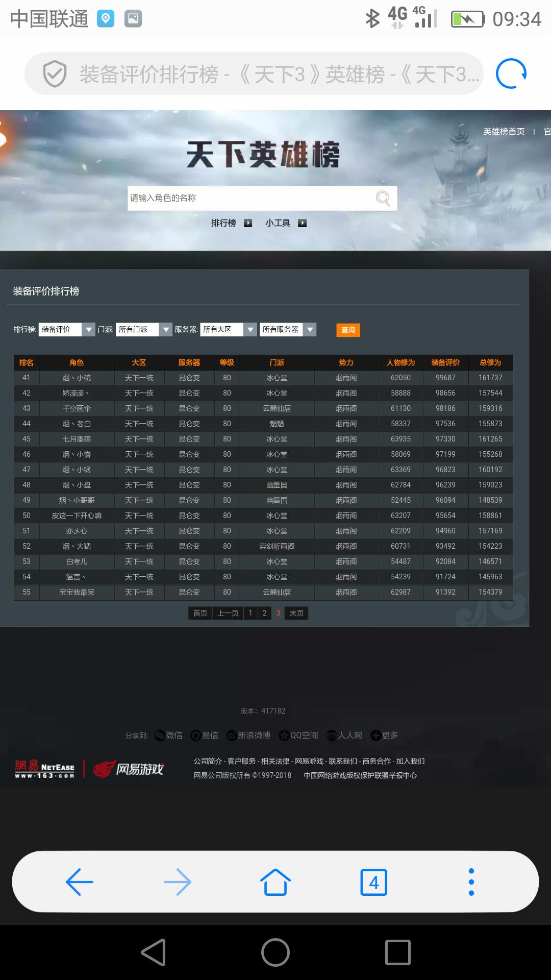551x980 pixels.
Task: Open the browser three-dot menu
Action: click(x=471, y=881)
